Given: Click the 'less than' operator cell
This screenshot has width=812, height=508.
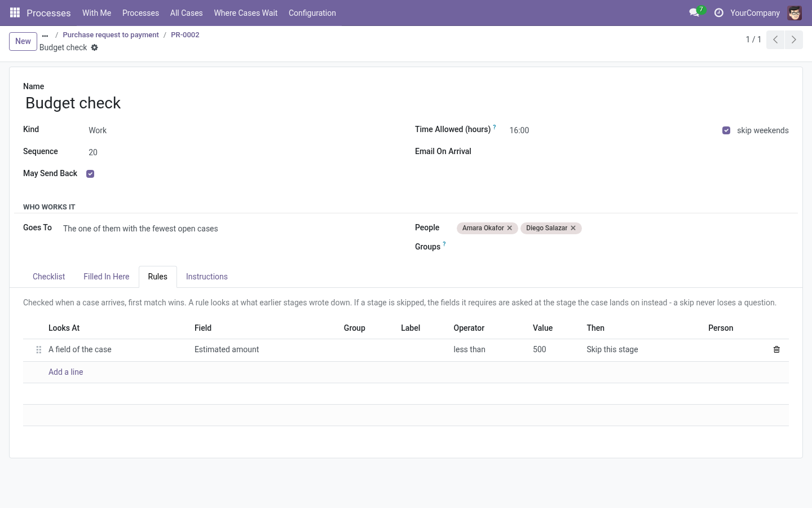Looking at the screenshot, I should coord(488,350).
